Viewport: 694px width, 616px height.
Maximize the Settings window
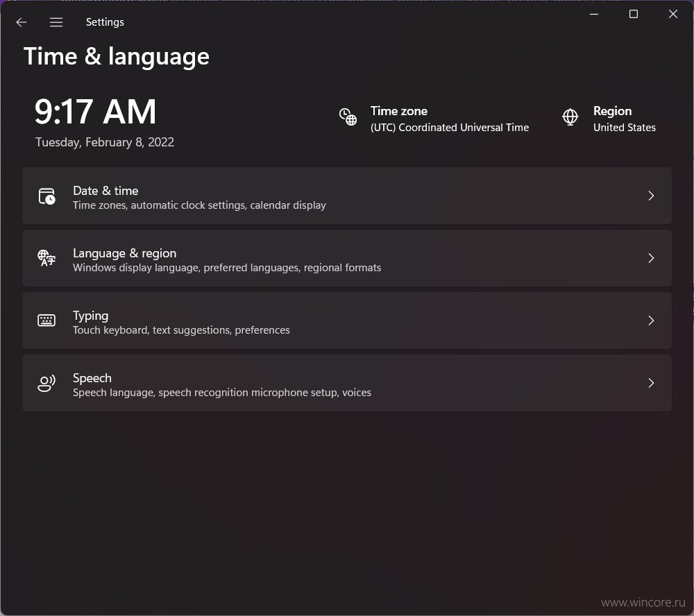pos(634,14)
